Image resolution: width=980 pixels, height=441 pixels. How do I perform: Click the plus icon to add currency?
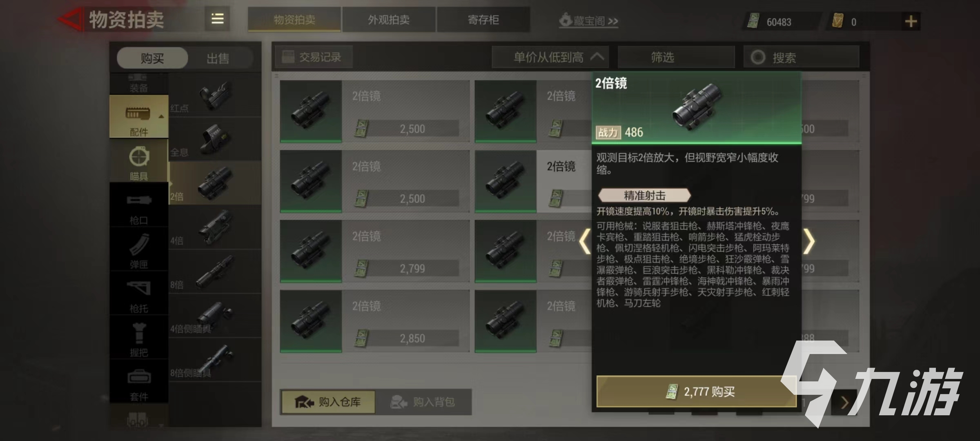click(911, 21)
